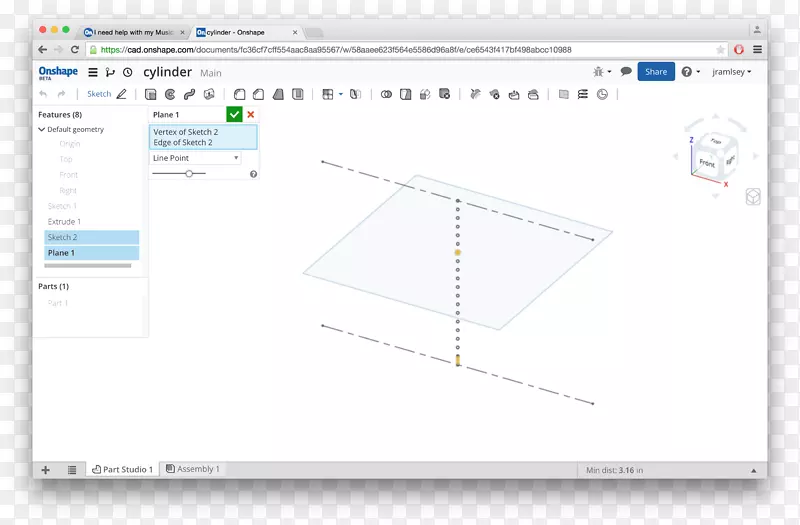Open the jramlsey user account dropdown
This screenshot has width=800, height=525.
pyautogui.click(x=731, y=72)
